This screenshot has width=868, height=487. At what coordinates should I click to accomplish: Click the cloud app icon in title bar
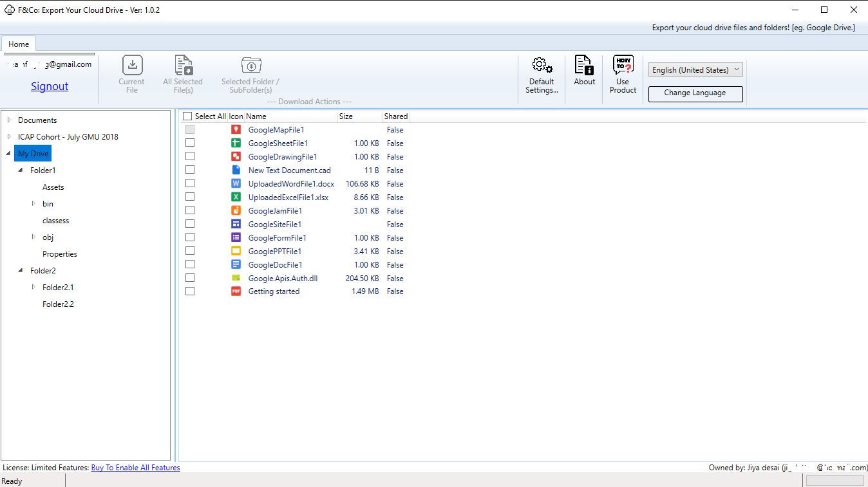point(10,10)
